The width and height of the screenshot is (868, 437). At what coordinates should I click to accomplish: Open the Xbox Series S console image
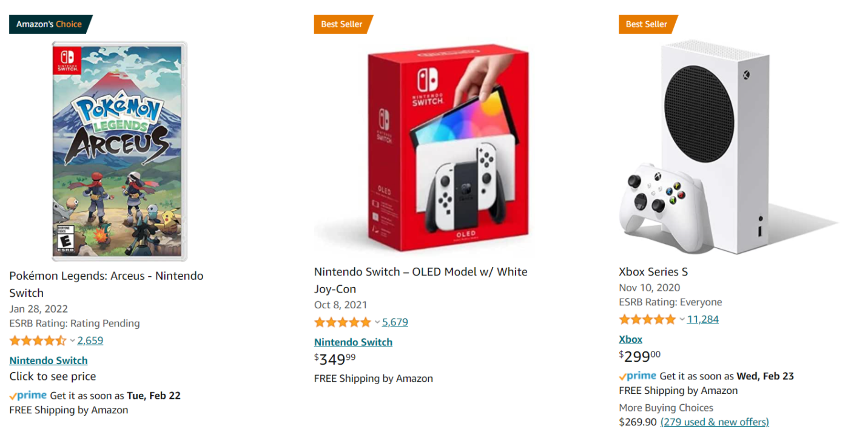pyautogui.click(x=728, y=147)
